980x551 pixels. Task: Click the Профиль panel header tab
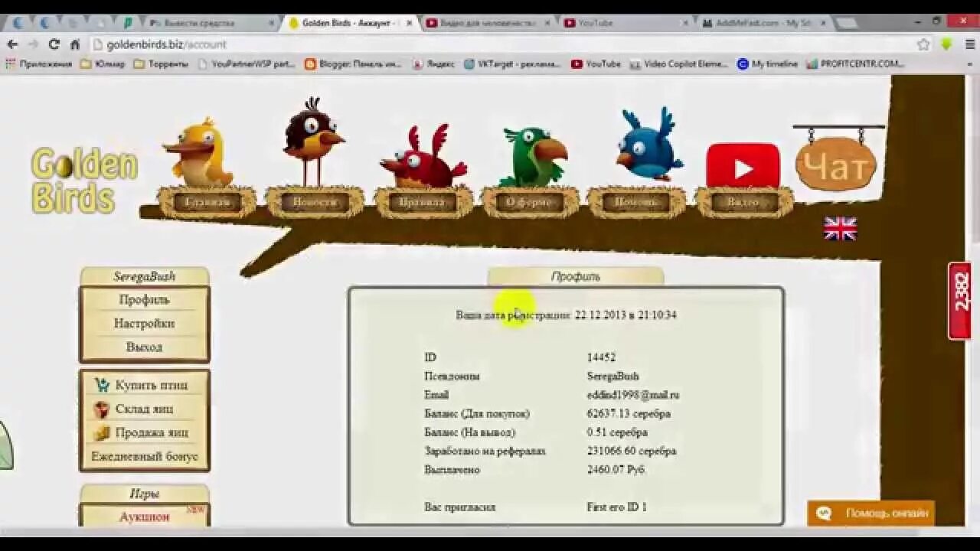click(576, 276)
